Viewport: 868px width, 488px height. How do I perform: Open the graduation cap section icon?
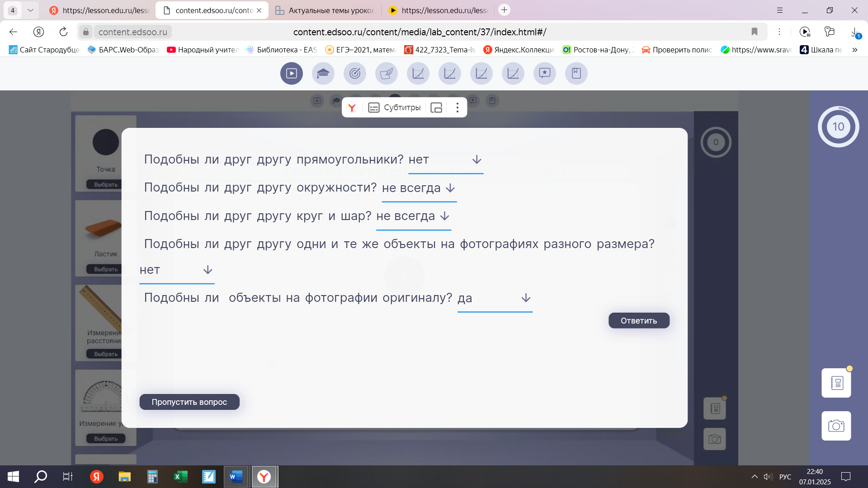[x=323, y=73]
